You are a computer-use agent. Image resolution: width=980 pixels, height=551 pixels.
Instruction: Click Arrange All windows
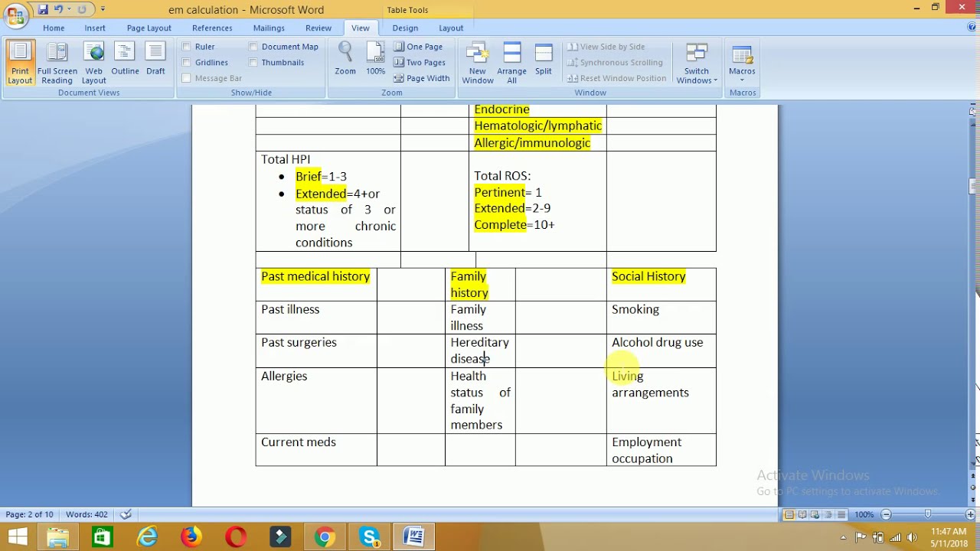pyautogui.click(x=511, y=64)
